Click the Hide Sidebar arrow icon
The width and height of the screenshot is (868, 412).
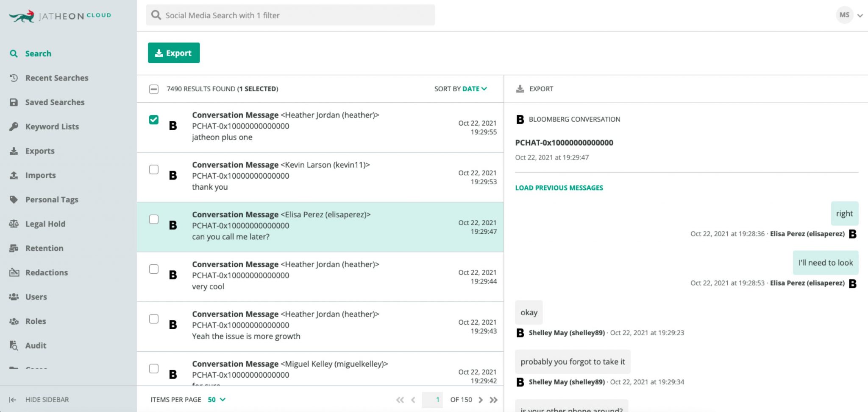13,400
